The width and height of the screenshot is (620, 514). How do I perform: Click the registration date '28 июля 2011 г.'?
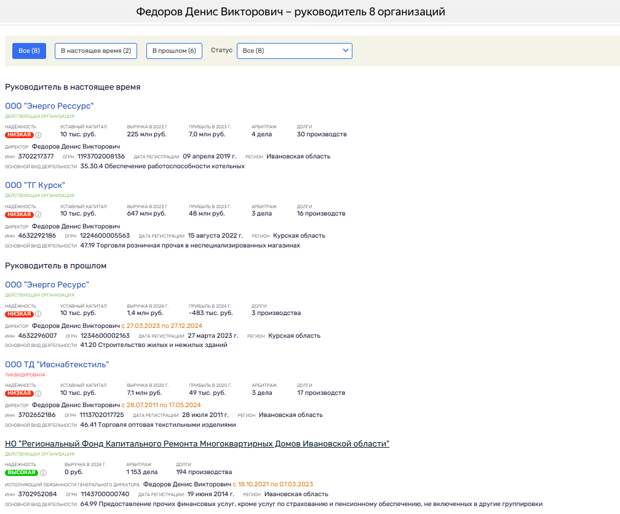[205, 415]
